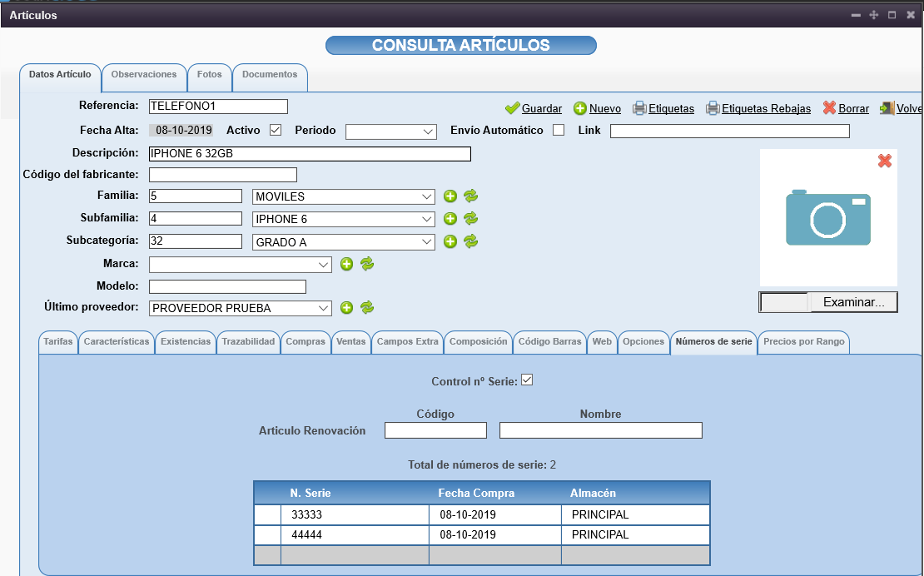Open the Periodo dropdown
This screenshot has width=924, height=576.
tap(391, 132)
